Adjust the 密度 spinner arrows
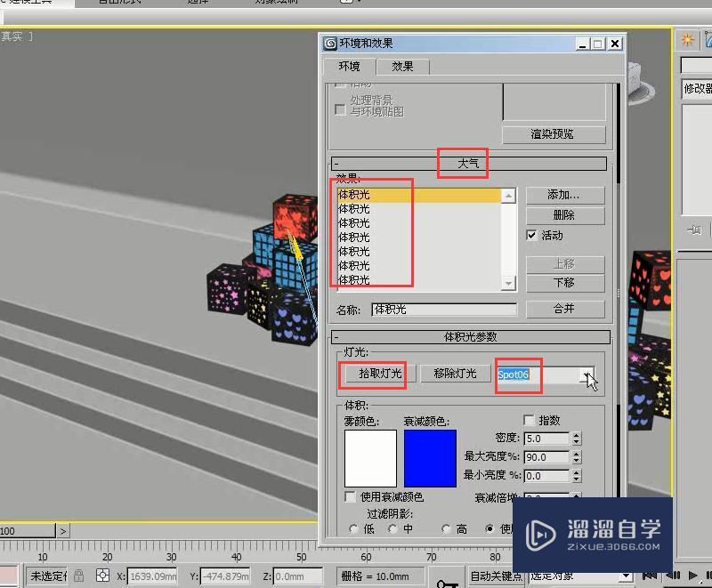This screenshot has height=588, width=712. pyautogui.click(x=576, y=439)
